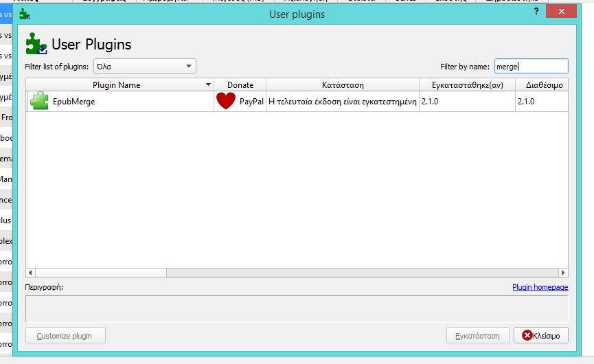Click the Κλείσιμο close button
The width and height of the screenshot is (594, 364).
tap(541, 336)
